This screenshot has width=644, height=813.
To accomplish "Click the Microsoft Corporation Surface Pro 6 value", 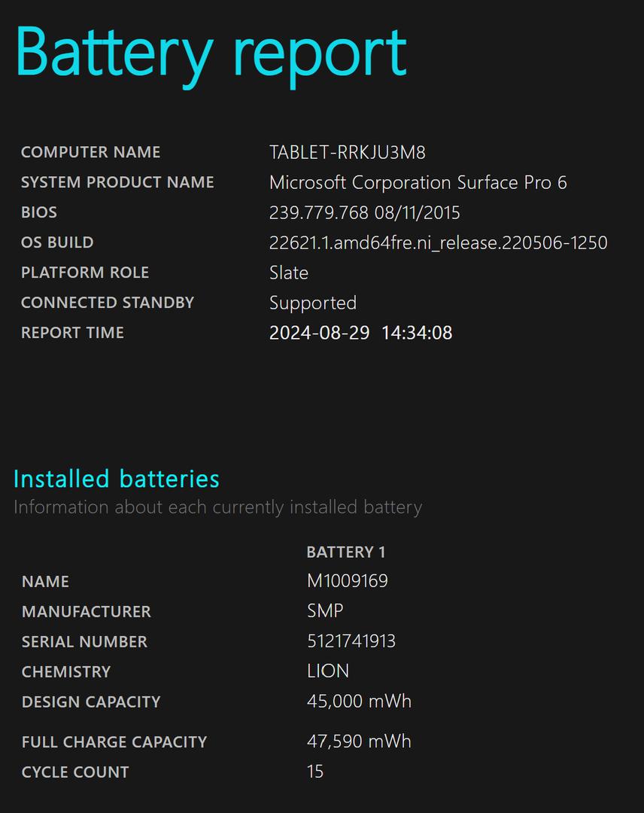I will [418, 182].
